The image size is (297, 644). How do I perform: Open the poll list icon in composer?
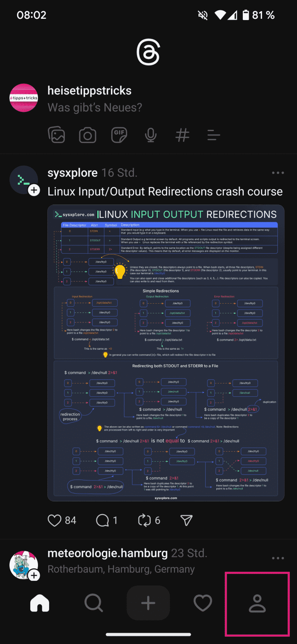point(213,135)
